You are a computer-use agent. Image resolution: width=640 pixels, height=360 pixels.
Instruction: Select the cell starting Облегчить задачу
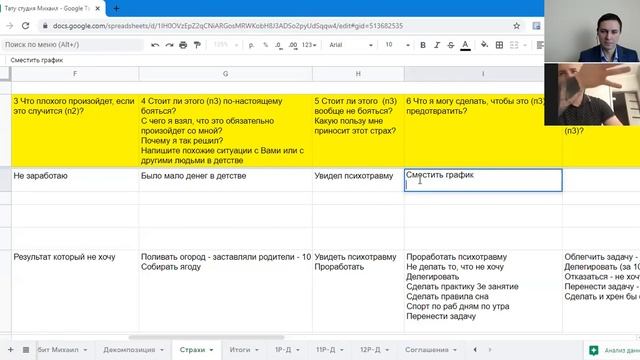[601, 291]
